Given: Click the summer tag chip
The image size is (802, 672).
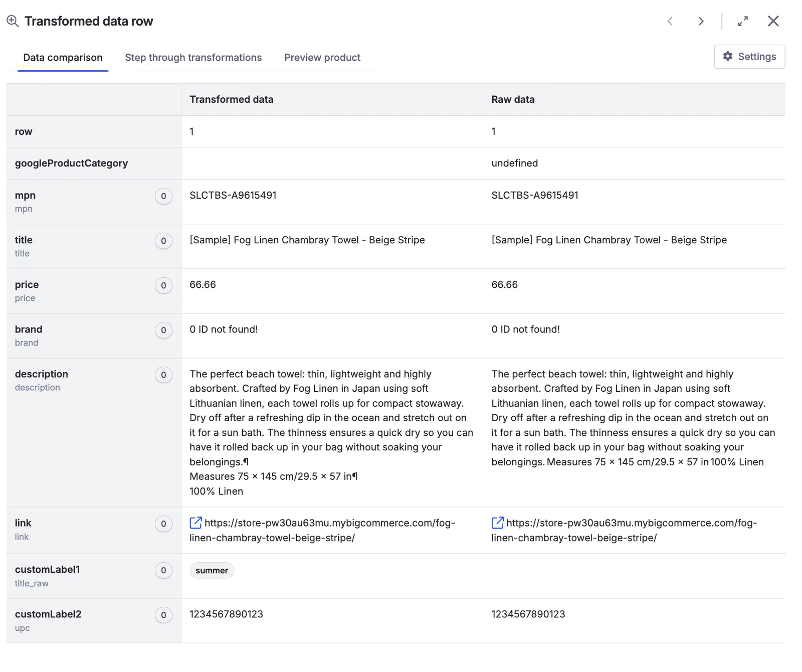Looking at the screenshot, I should (x=212, y=570).
